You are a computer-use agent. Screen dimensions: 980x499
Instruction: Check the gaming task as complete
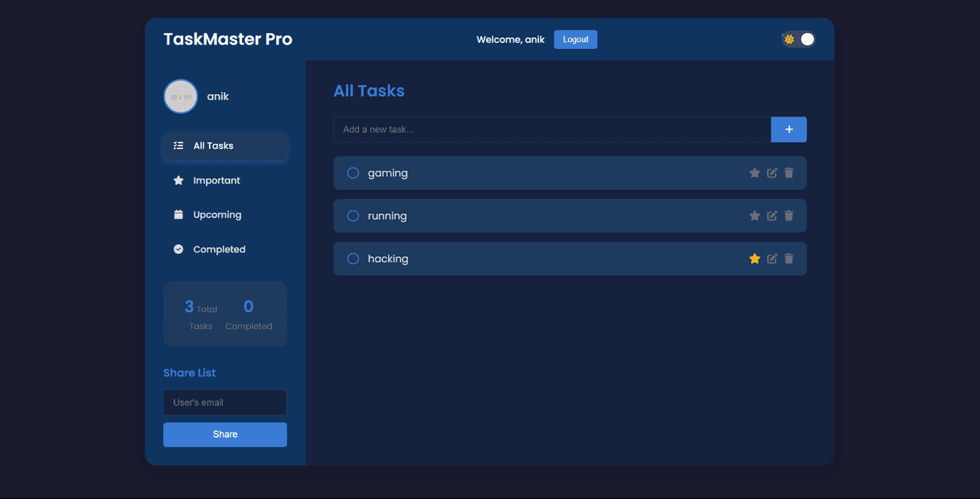353,173
